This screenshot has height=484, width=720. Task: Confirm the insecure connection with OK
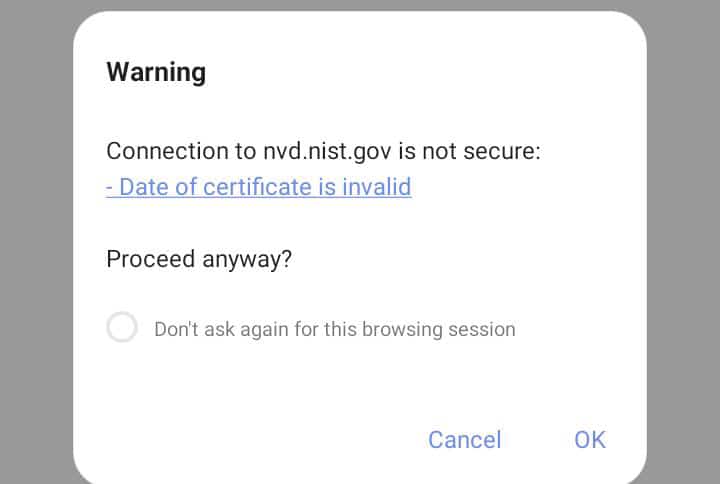click(589, 439)
